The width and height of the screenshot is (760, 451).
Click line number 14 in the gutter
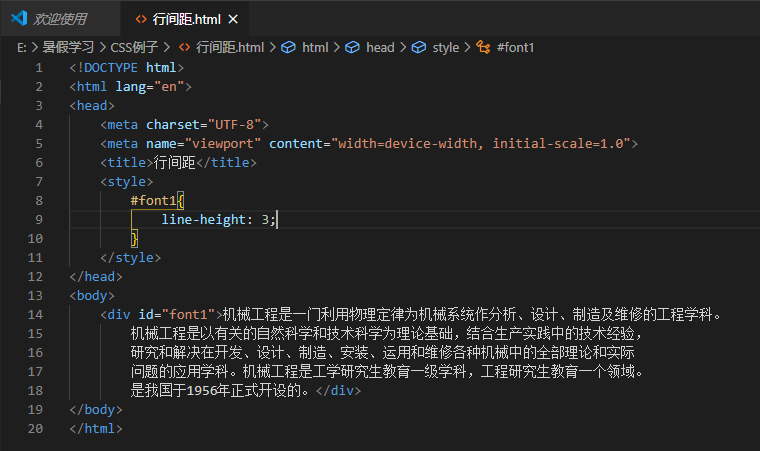(x=35, y=315)
